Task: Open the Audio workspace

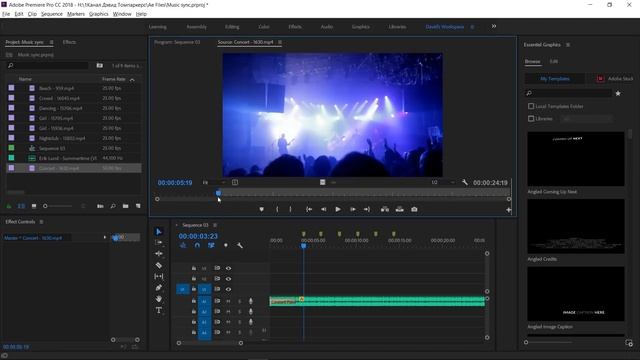Action: coord(327,27)
